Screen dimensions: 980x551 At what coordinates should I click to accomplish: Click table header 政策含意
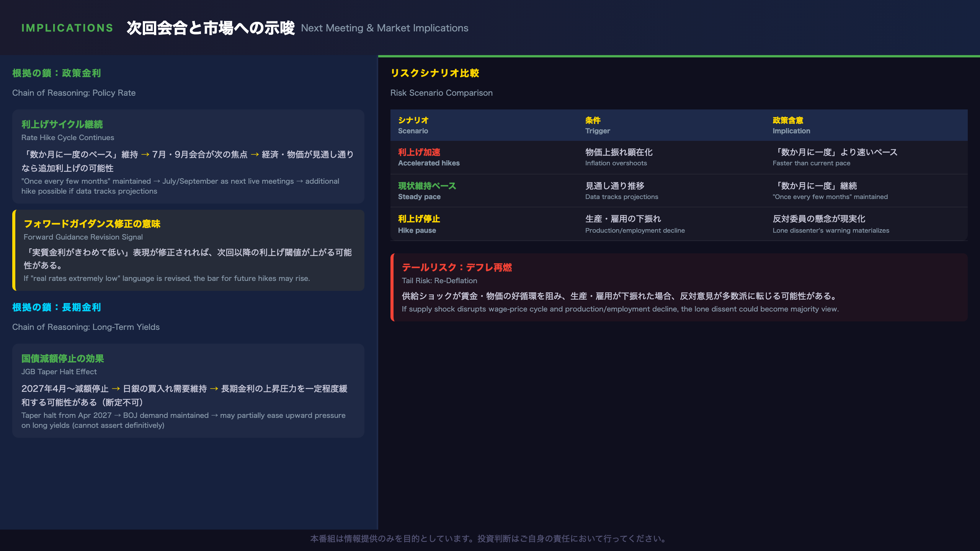pyautogui.click(x=788, y=120)
